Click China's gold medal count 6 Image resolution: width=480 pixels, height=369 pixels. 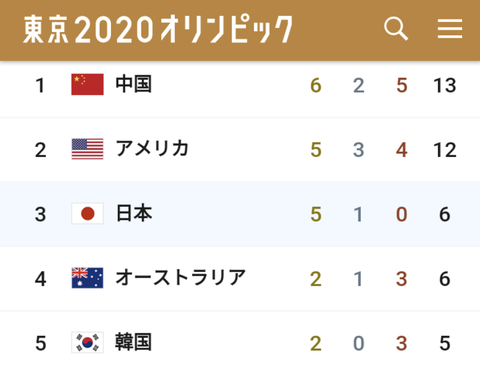coord(316,85)
